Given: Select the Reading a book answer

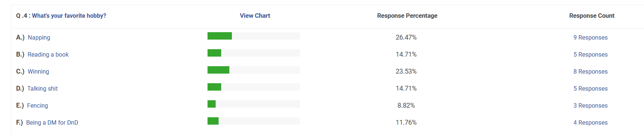Looking at the screenshot, I should [x=48, y=54].
